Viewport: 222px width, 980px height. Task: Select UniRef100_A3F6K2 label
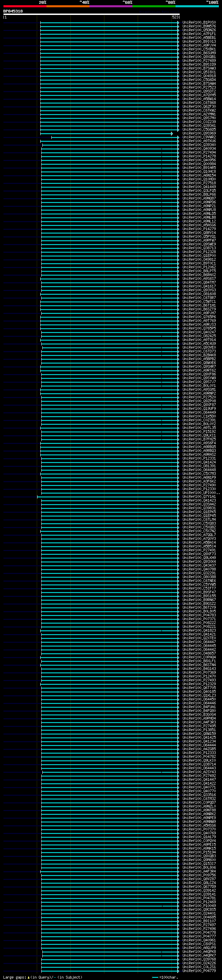pos(199,481)
